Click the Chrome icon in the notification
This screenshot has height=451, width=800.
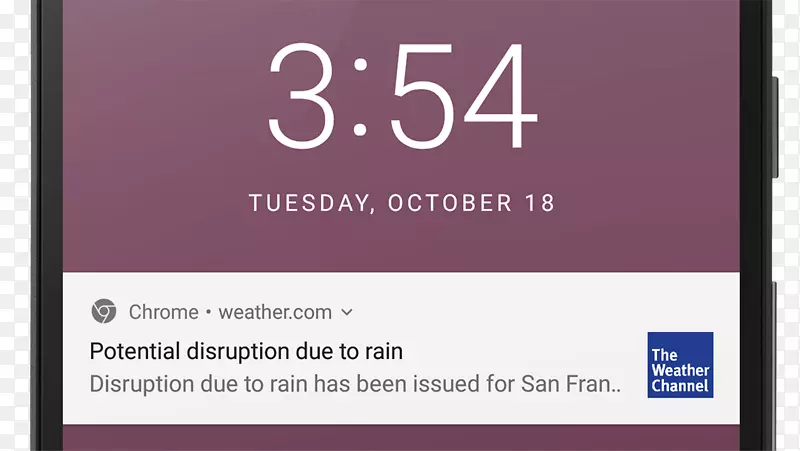(103, 312)
